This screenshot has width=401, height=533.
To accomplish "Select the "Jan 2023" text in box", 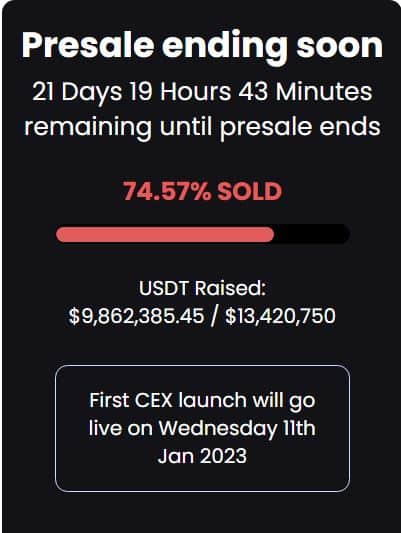I will tap(202, 456).
